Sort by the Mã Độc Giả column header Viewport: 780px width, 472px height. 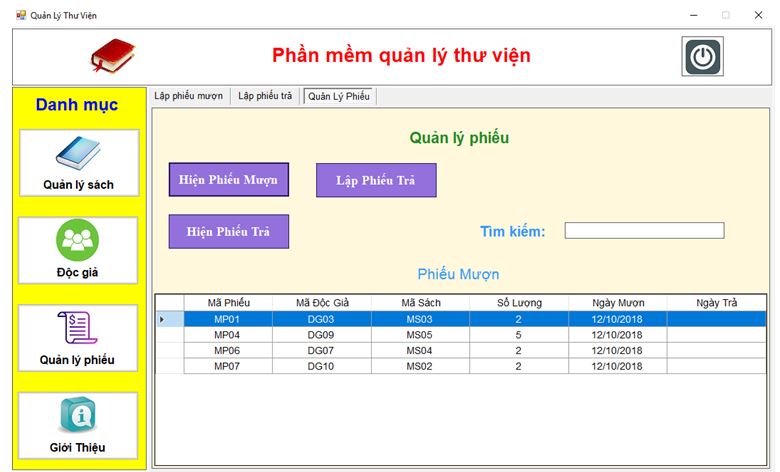[322, 303]
